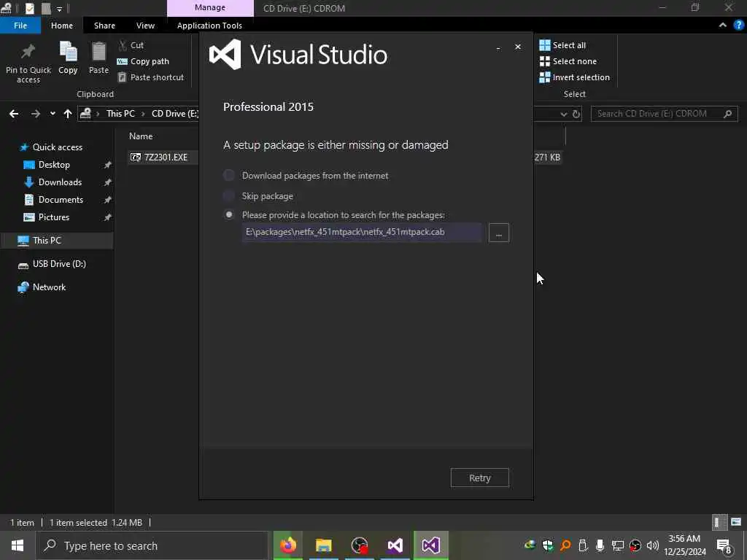This screenshot has width=747, height=560.
Task: Open the first Visual Studio taskbar icon
Action: (395, 545)
